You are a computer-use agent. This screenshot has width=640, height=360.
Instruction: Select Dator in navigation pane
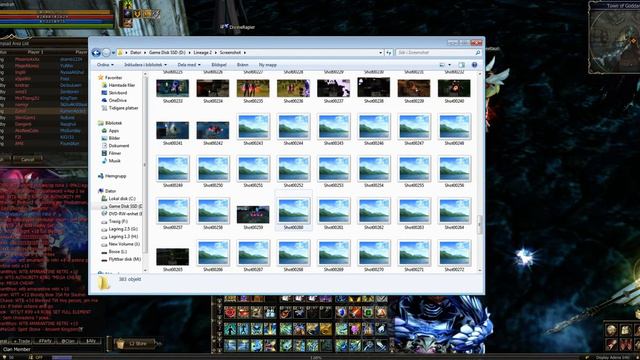click(107, 191)
